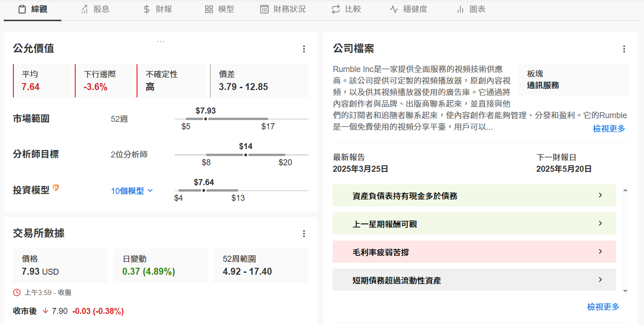Click the 52周範圍 4.92 - 17.40 tile
644x325 pixels.
click(261, 265)
